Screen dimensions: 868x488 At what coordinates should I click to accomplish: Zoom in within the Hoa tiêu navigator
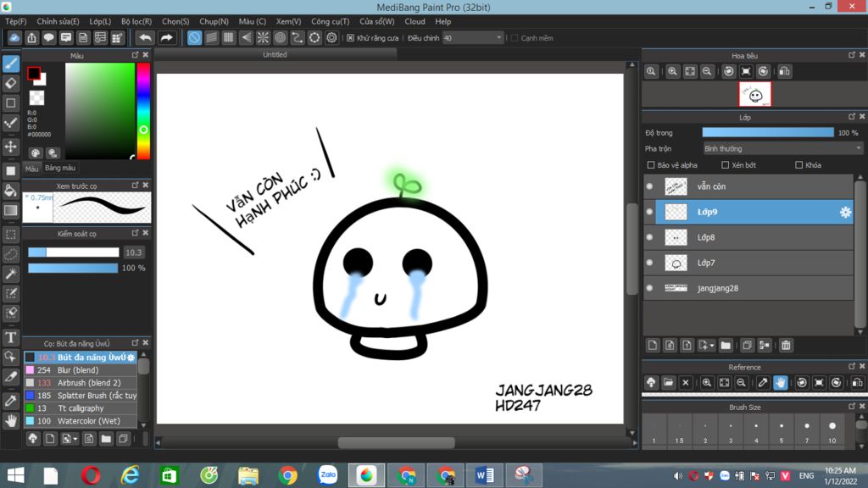pyautogui.click(x=672, y=71)
